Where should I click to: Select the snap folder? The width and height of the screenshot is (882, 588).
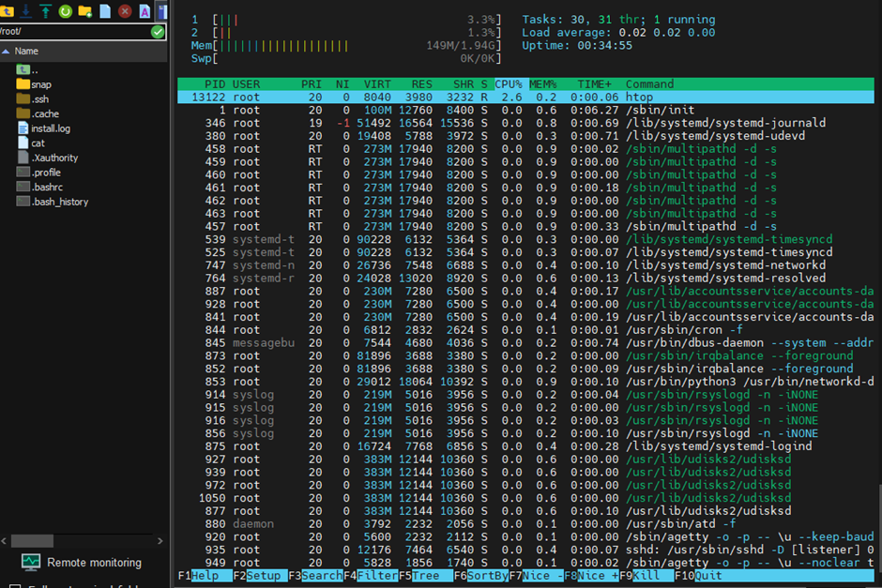point(34,84)
